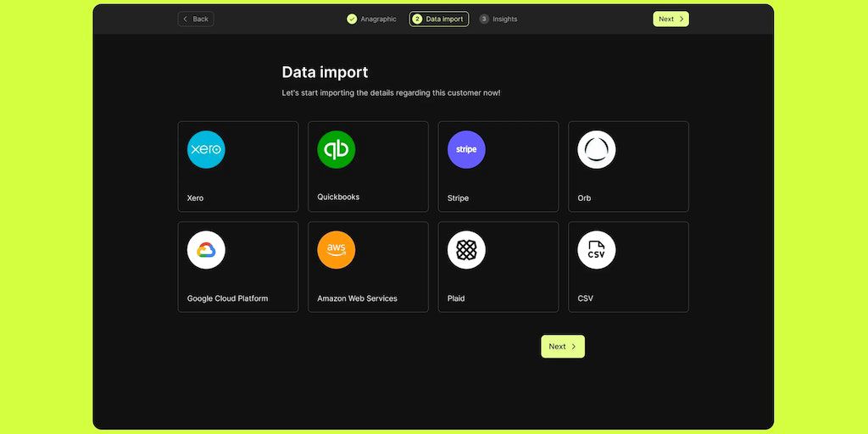Open the Anagraphic step

(x=371, y=19)
